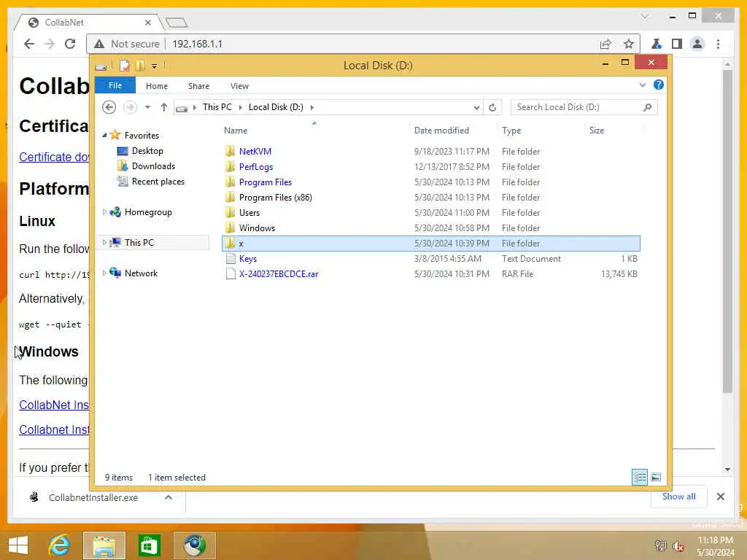Click Chrome address bar URL

click(197, 44)
